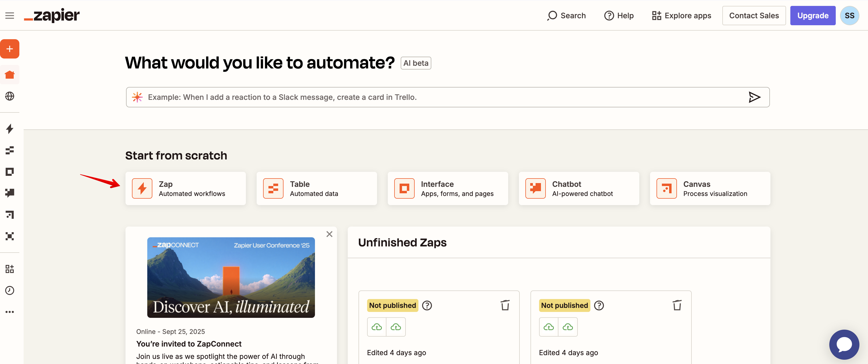Image resolution: width=868 pixels, height=364 pixels.
Task: Delete the second unfinished Zap
Action: [677, 305]
